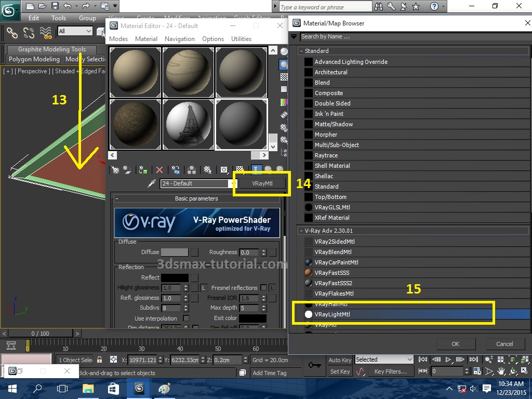Open the All selection filter dropdown
Screen dimensions: 532x399
click(x=88, y=31)
